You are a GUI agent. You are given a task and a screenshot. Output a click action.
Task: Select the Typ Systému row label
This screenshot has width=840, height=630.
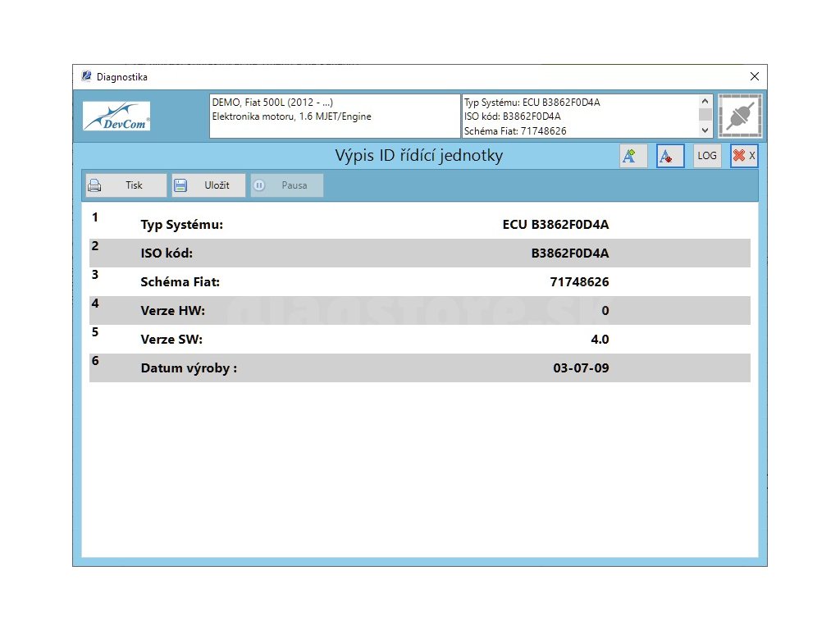(181, 225)
